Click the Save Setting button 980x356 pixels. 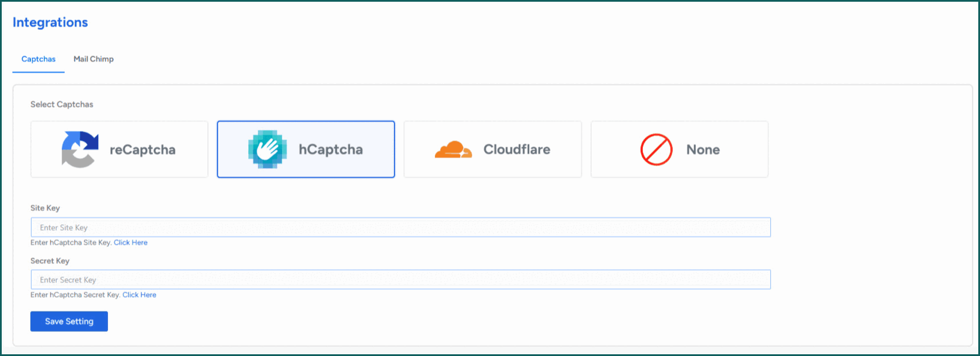pos(69,321)
